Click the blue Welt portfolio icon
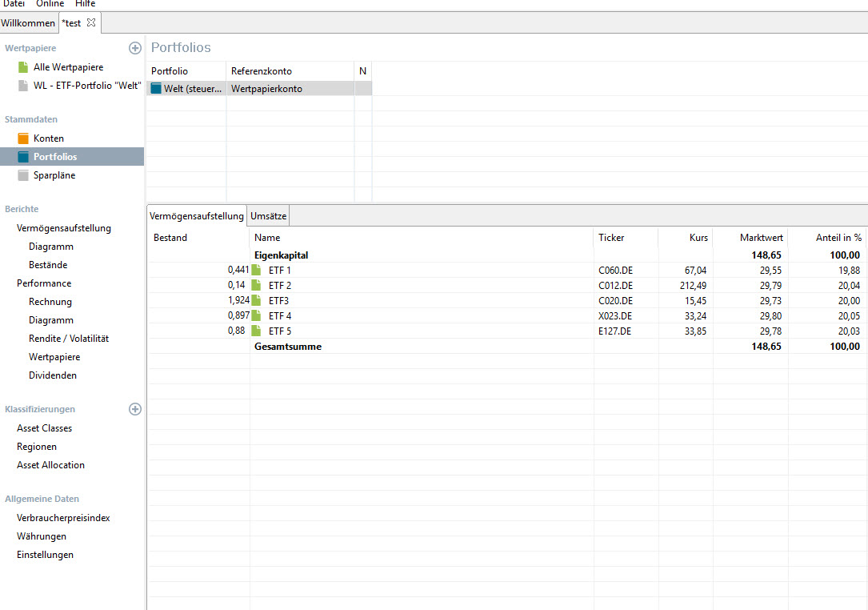This screenshot has height=610, width=868. tap(156, 89)
